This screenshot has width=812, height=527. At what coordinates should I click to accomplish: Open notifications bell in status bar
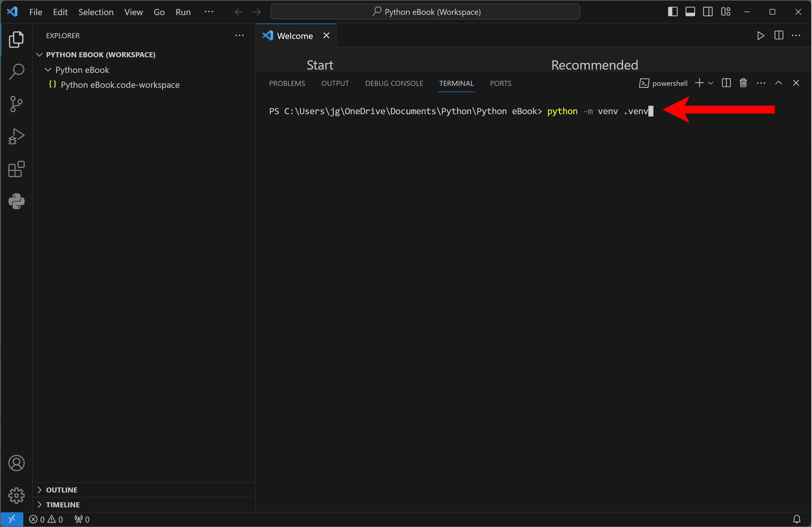(797, 519)
